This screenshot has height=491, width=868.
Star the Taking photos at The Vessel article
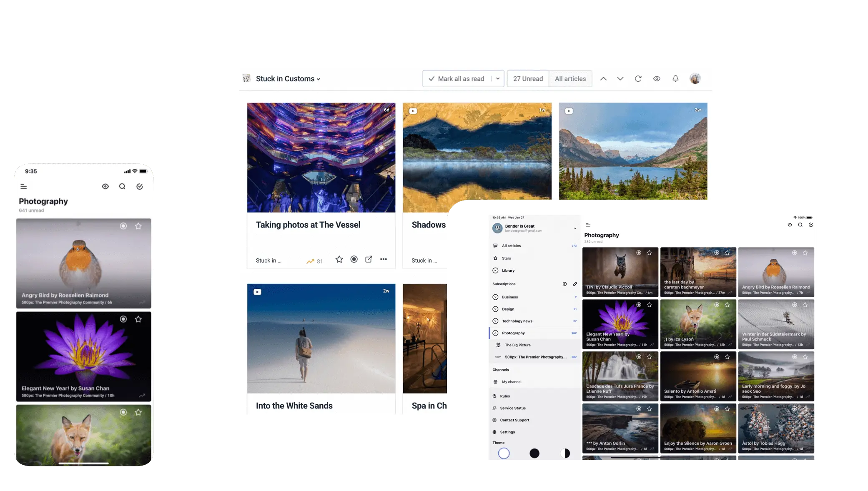point(339,260)
